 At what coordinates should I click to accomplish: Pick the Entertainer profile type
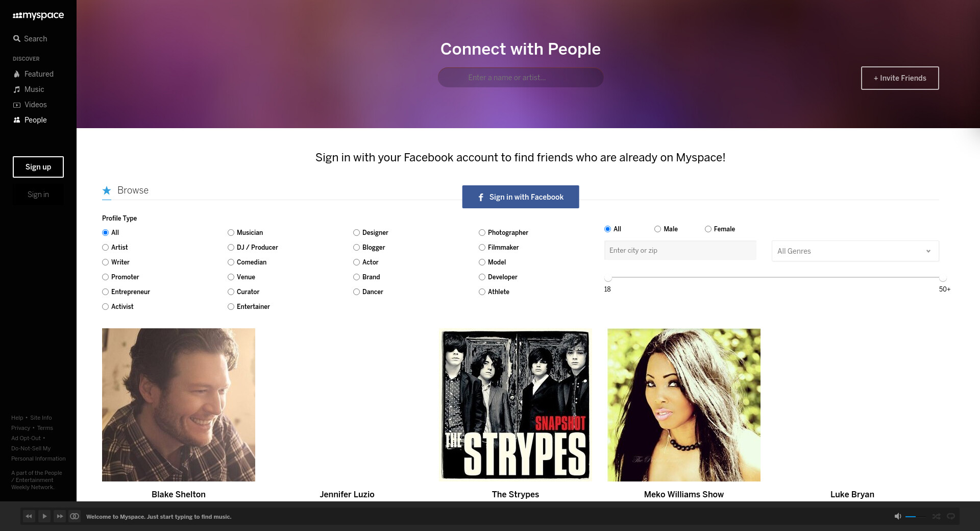(x=231, y=307)
